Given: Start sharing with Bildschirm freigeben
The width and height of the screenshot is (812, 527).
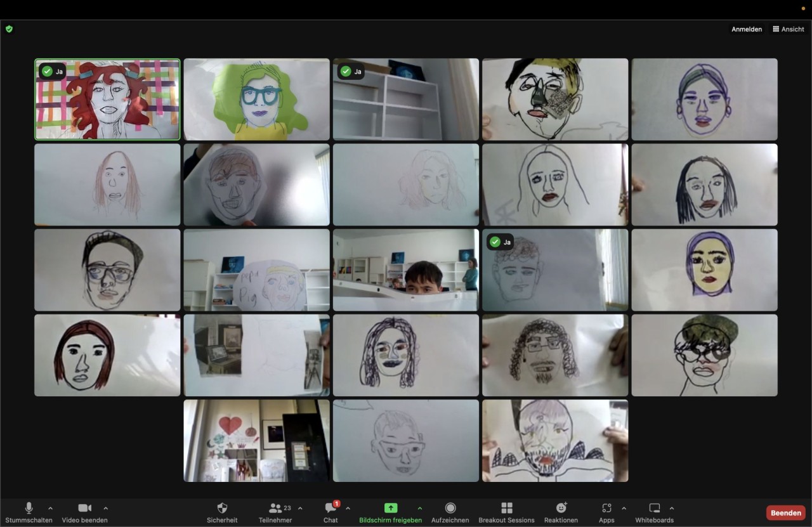Looking at the screenshot, I should 390,512.
